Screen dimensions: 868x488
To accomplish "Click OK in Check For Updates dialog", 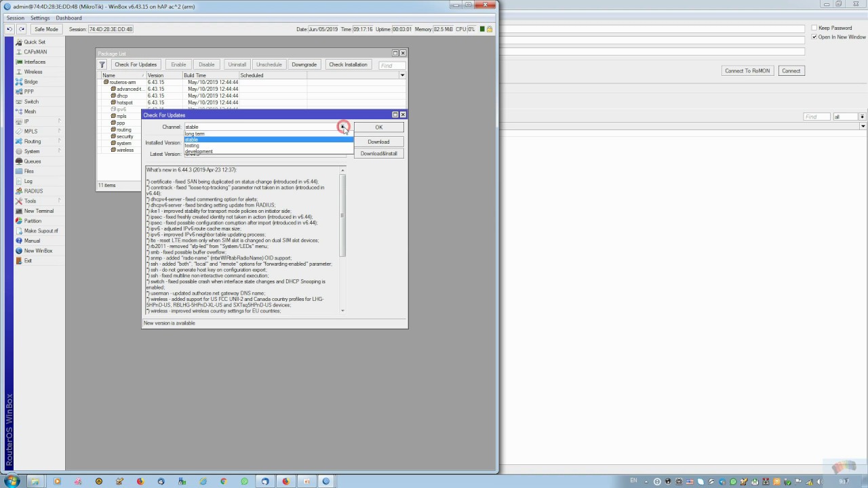I will point(378,127).
